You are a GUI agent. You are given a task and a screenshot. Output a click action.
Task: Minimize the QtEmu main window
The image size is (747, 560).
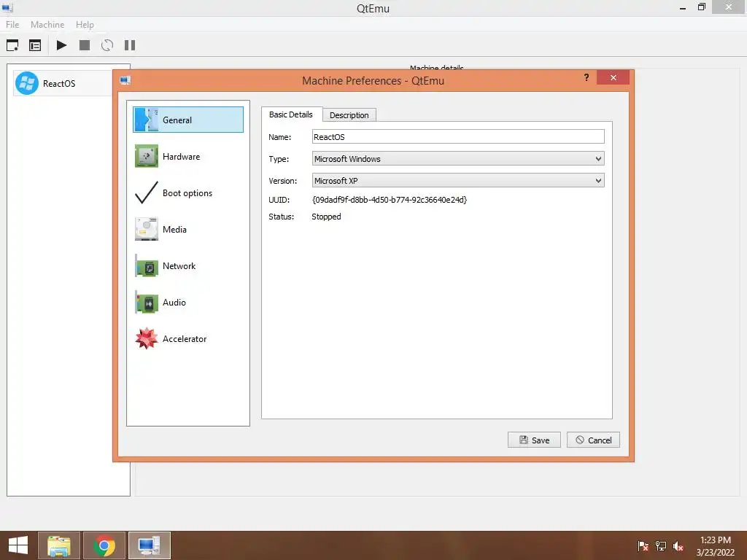tap(683, 7)
